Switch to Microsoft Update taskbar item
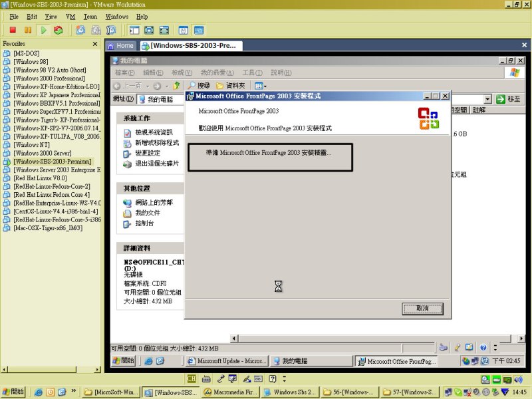The image size is (532, 399). [x=227, y=361]
